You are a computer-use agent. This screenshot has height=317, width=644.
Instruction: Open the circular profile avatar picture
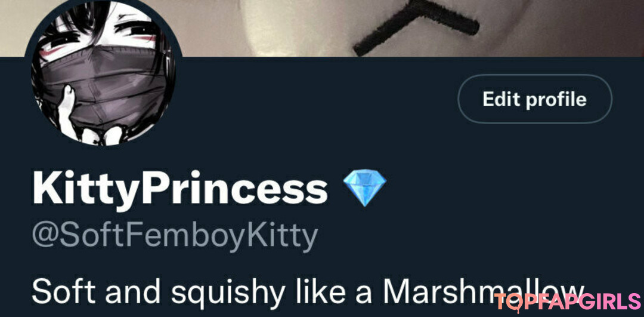[x=103, y=72]
